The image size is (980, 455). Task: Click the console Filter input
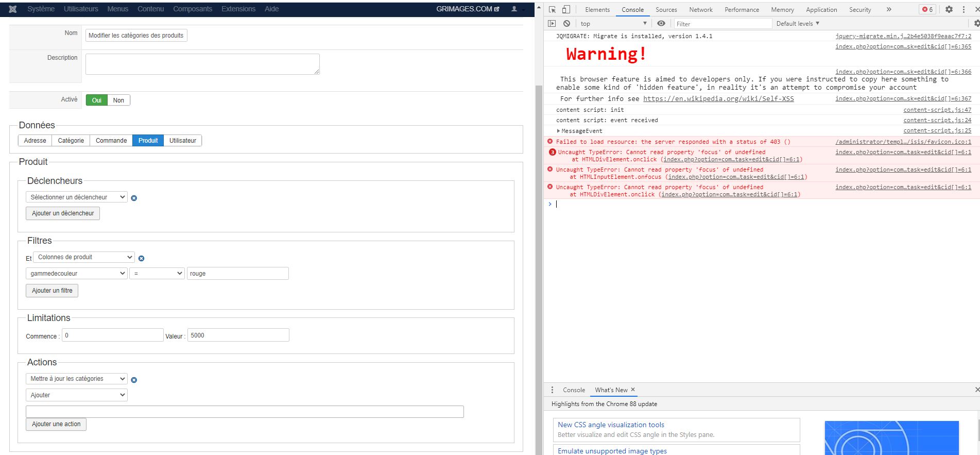point(723,24)
